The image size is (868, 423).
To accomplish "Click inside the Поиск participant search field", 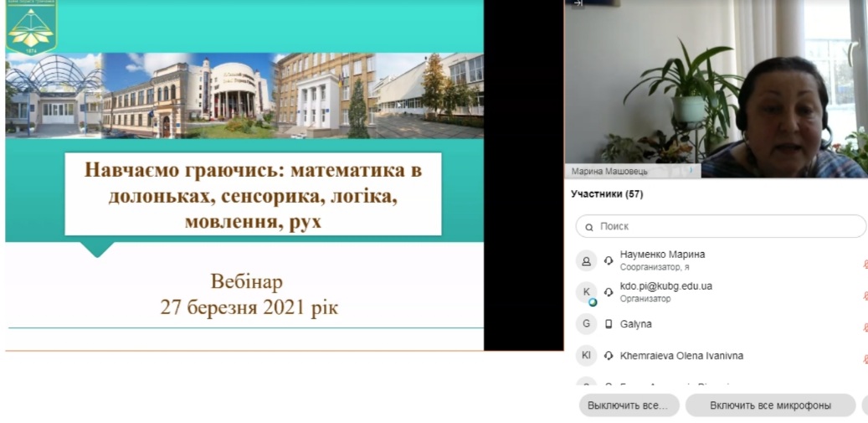I will 720,226.
